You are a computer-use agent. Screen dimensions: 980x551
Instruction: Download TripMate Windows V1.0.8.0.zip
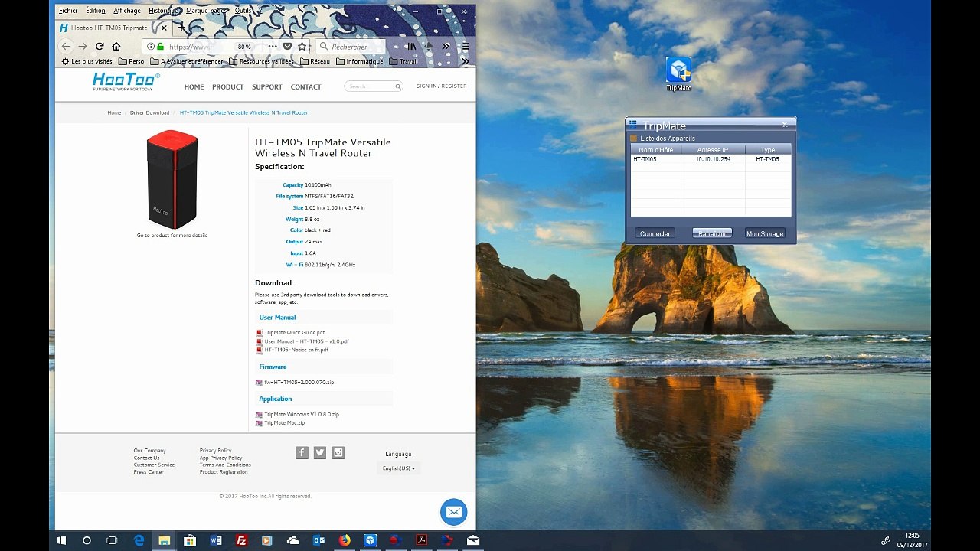click(x=302, y=414)
